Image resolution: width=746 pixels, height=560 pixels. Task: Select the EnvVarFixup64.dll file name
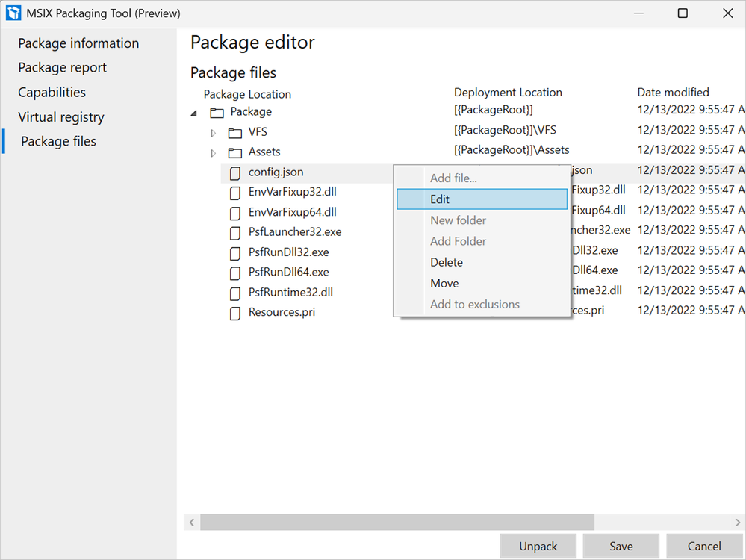pos(293,212)
